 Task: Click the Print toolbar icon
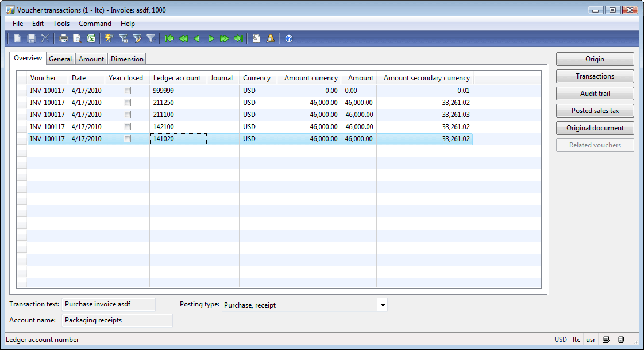point(63,38)
